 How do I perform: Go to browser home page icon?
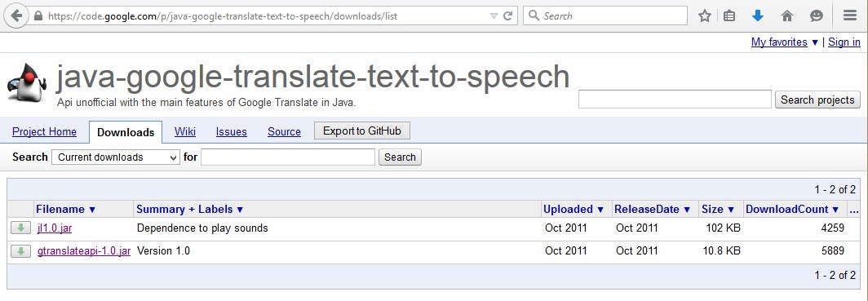click(x=787, y=16)
